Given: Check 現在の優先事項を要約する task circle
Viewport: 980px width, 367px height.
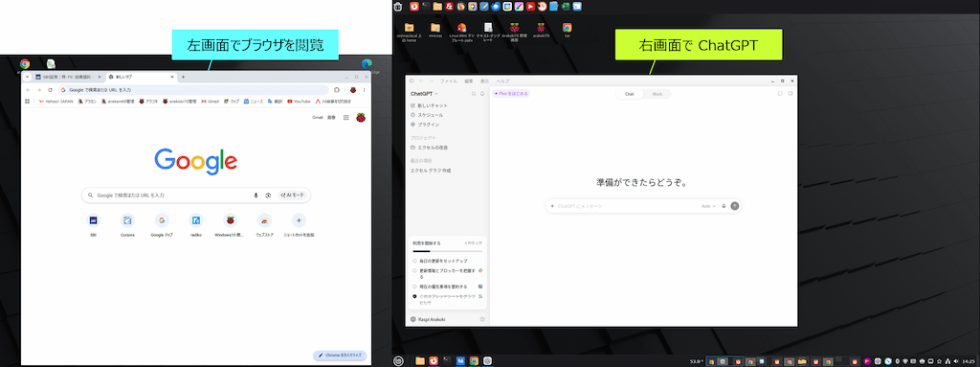Looking at the screenshot, I should coord(415,287).
